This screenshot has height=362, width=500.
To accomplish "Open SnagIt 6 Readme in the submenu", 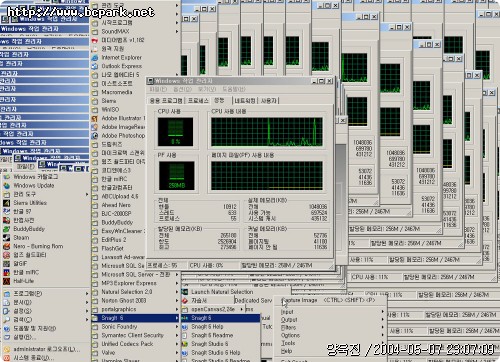I will [x=212, y=335].
